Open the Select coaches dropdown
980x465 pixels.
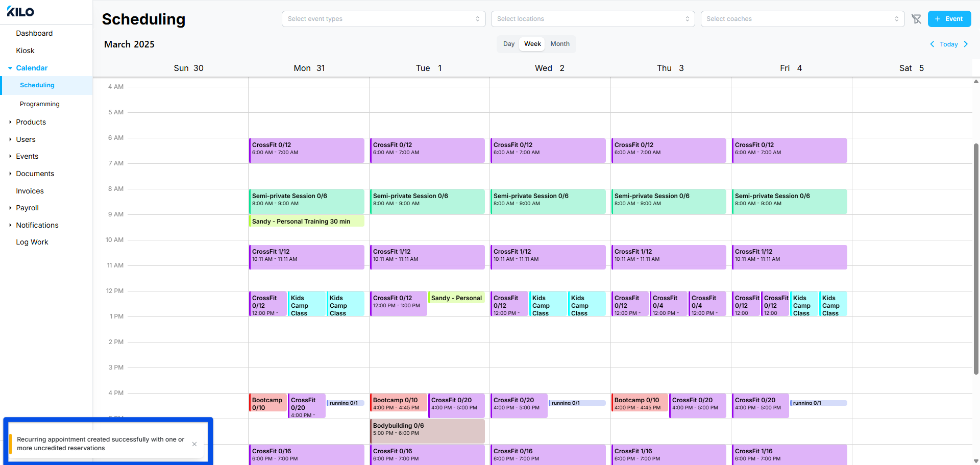[802, 19]
